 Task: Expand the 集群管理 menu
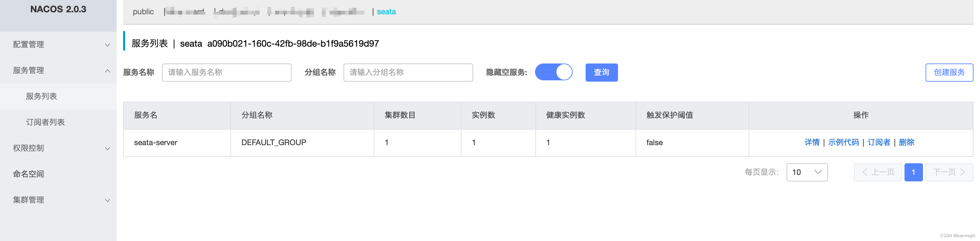pos(58,200)
